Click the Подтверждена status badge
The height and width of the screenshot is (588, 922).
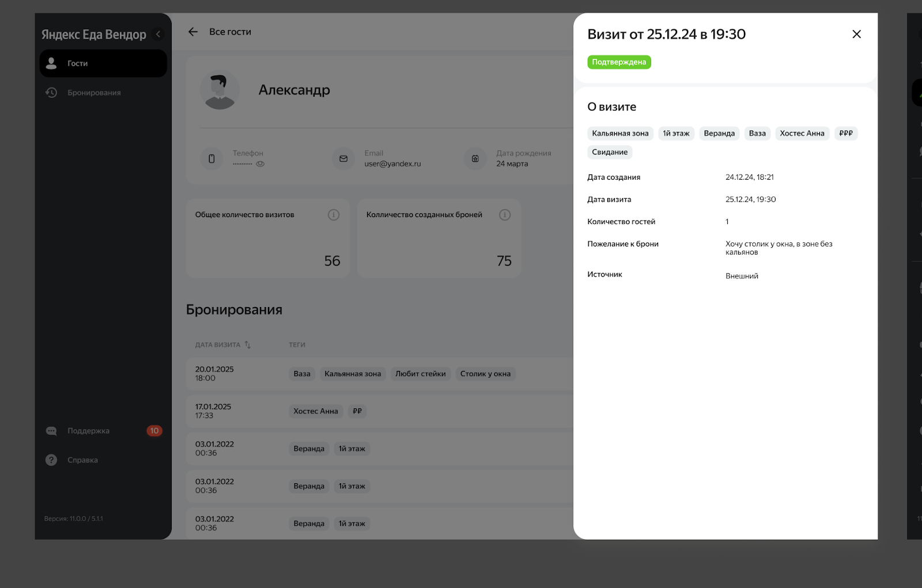pos(619,62)
